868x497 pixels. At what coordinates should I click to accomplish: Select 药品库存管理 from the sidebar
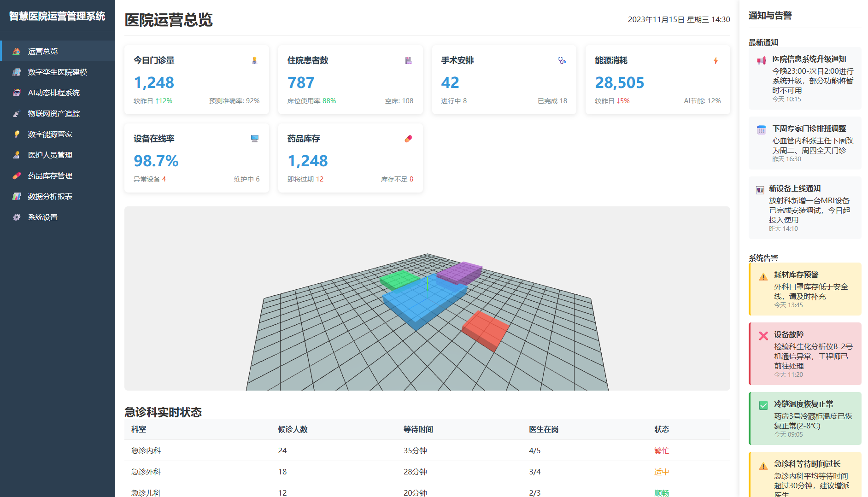point(50,175)
